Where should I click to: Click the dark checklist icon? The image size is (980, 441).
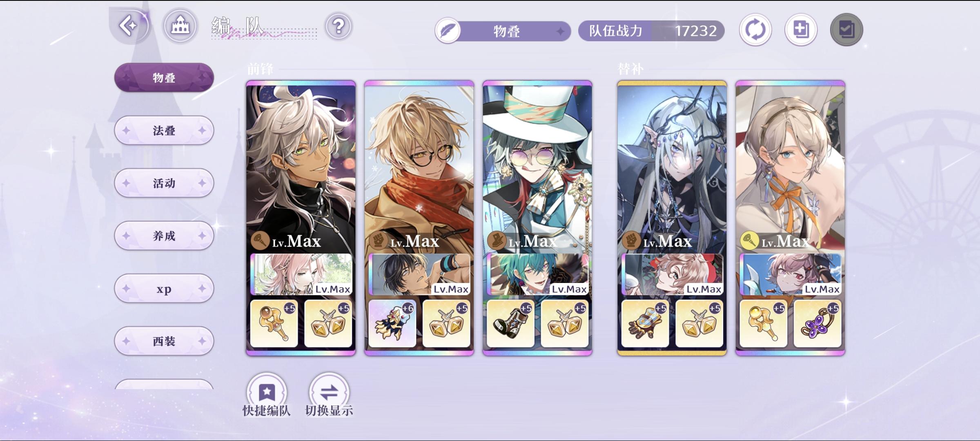tap(846, 30)
